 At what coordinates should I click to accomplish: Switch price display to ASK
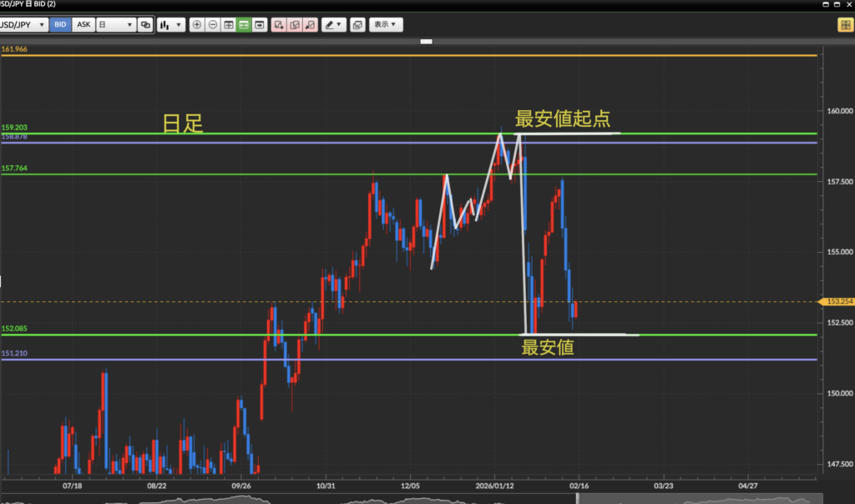click(x=83, y=25)
